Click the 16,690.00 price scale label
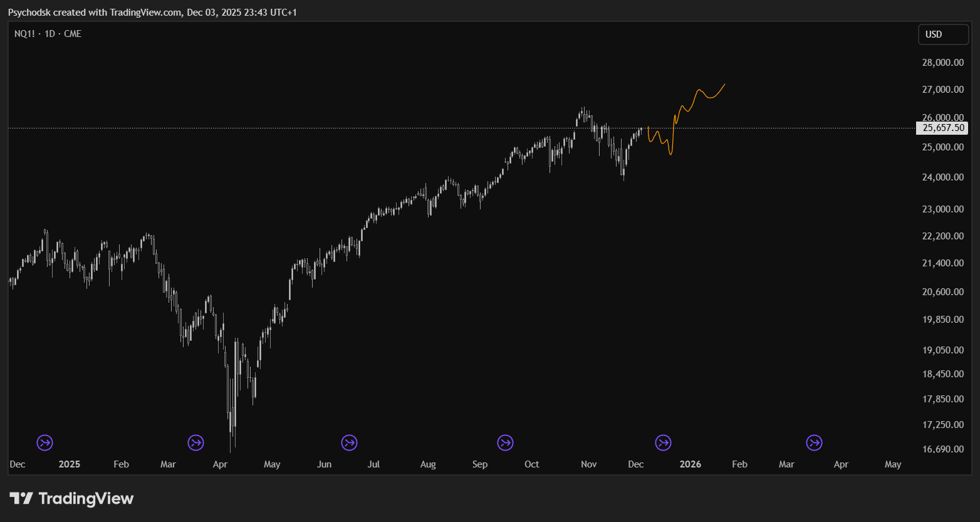980x522 pixels. click(942, 449)
